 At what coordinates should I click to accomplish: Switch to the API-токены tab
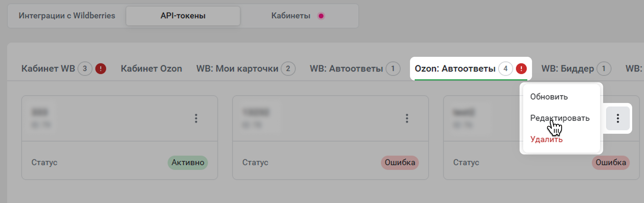[183, 16]
